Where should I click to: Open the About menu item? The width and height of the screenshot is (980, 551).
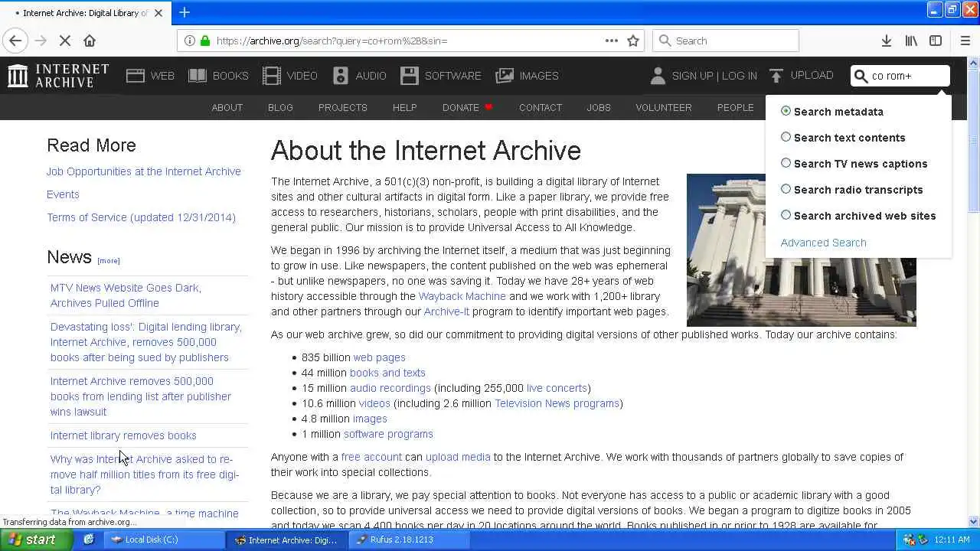coord(227,107)
